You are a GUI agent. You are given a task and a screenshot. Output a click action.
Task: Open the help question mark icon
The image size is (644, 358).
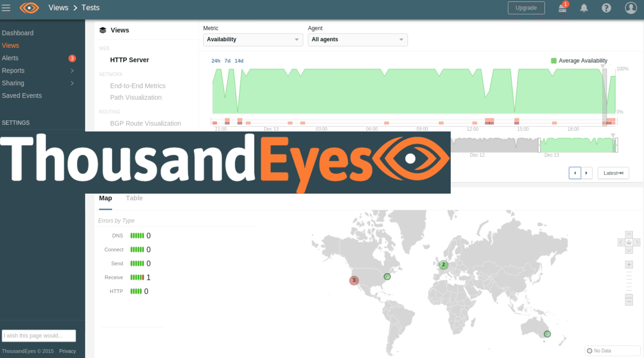[x=606, y=8]
